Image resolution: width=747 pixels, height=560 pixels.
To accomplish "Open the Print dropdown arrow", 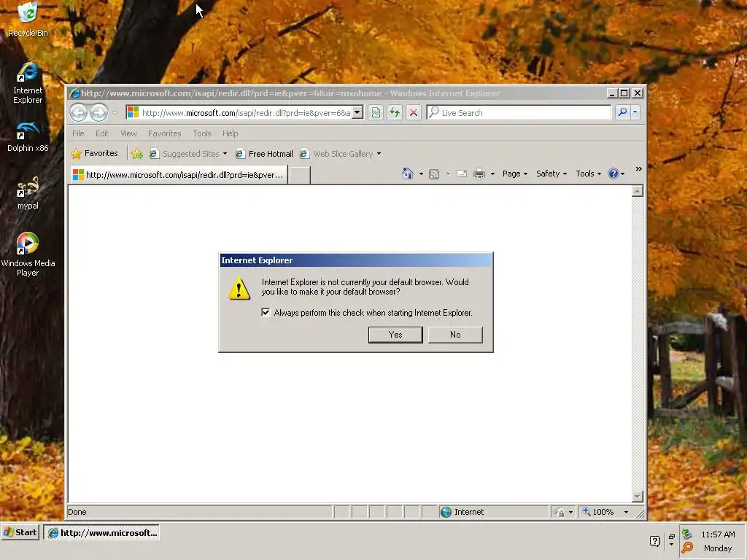I will (492, 174).
